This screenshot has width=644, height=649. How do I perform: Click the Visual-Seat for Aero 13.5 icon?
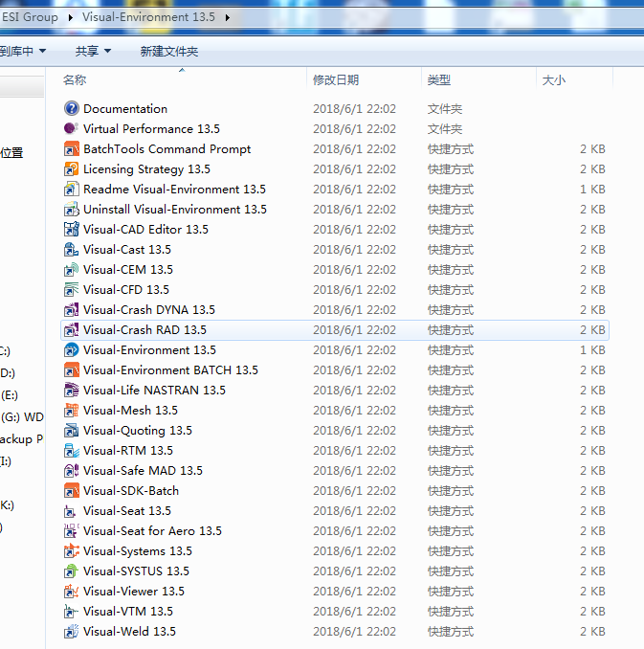pyautogui.click(x=71, y=530)
